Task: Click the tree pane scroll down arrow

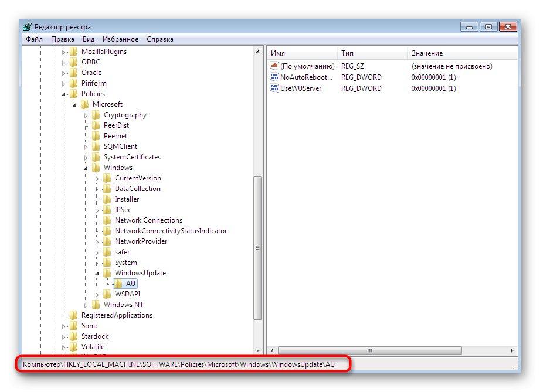Action: [258, 350]
